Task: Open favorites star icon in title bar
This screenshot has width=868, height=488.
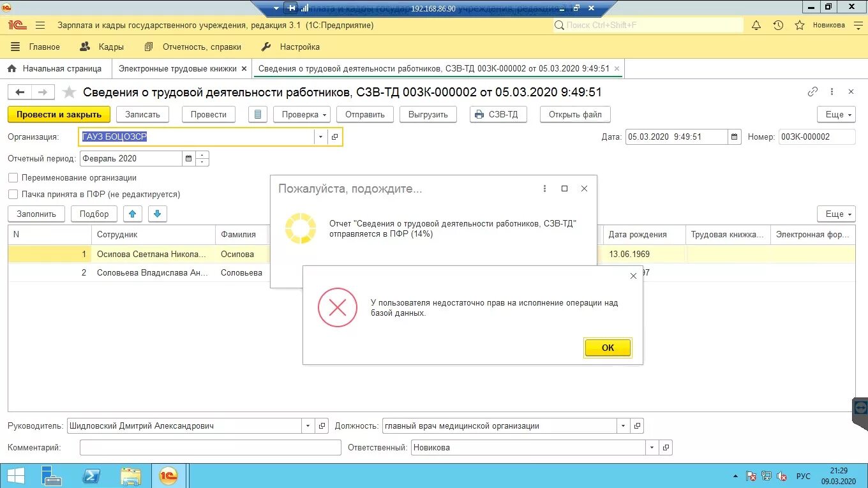Action: (x=800, y=26)
